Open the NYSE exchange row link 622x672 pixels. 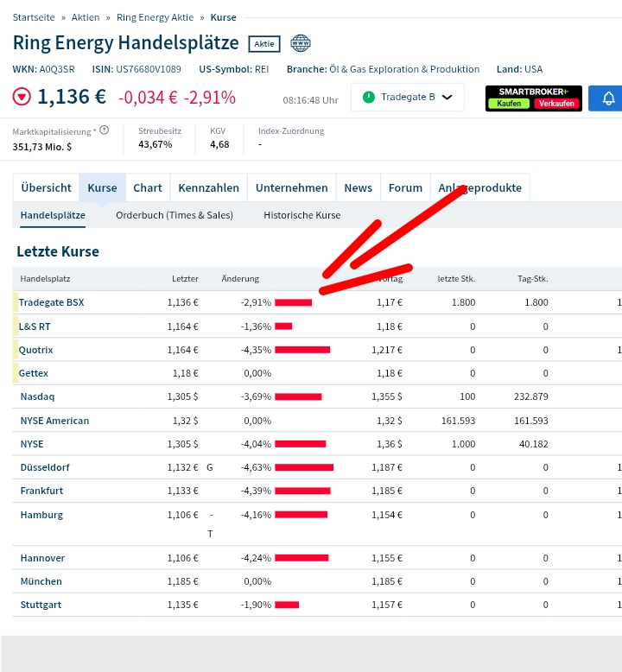(32, 444)
